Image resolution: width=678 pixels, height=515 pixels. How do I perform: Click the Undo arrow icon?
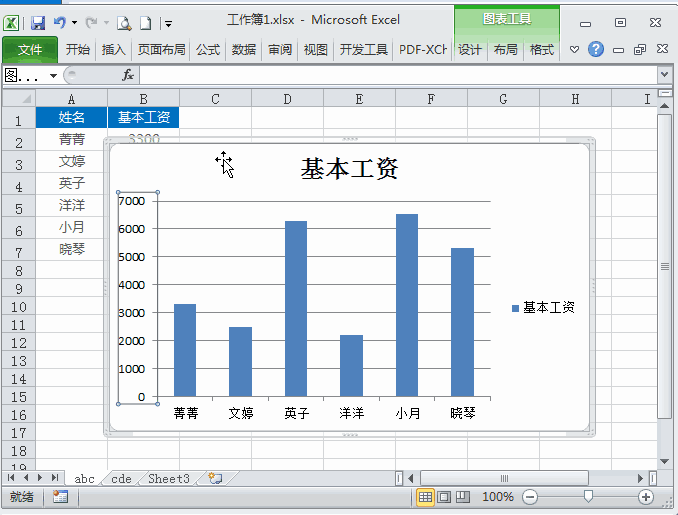[60, 22]
